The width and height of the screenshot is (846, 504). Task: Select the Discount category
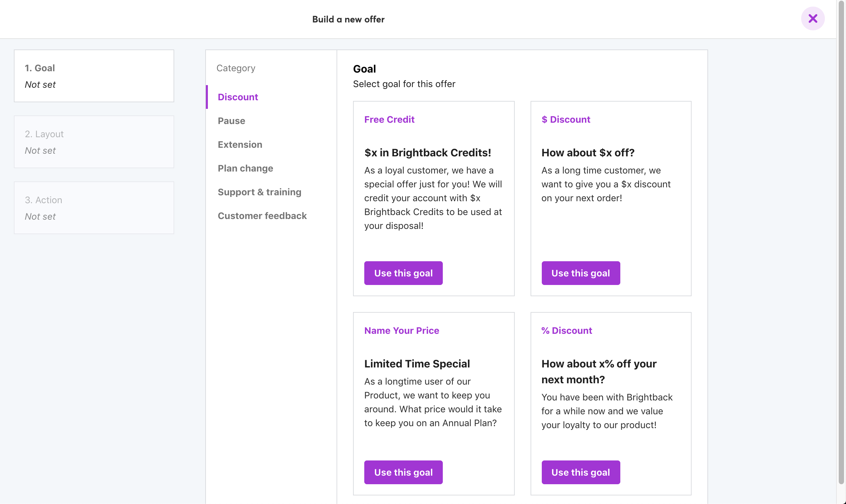point(238,97)
